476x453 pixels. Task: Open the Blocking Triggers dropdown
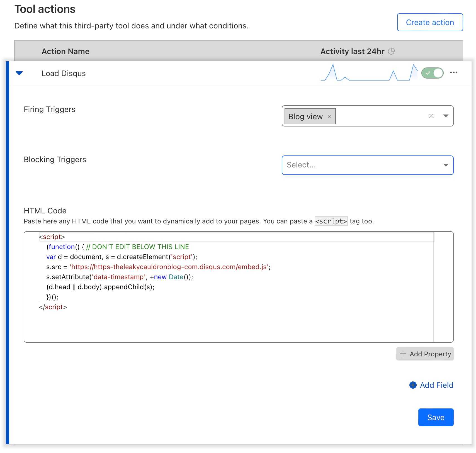pyautogui.click(x=367, y=165)
